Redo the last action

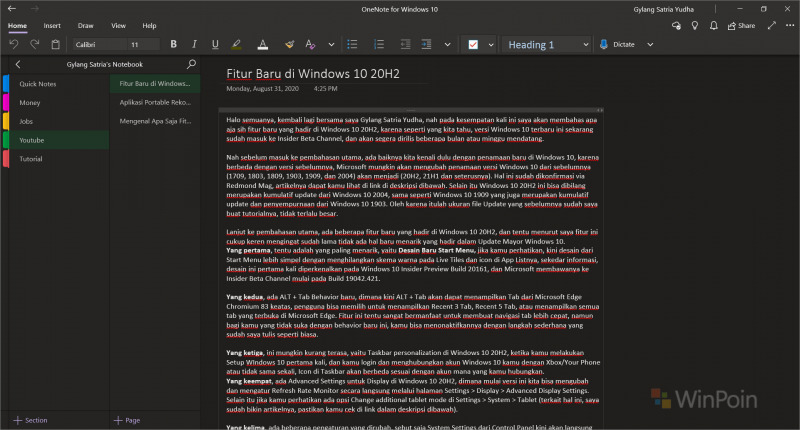(x=34, y=44)
